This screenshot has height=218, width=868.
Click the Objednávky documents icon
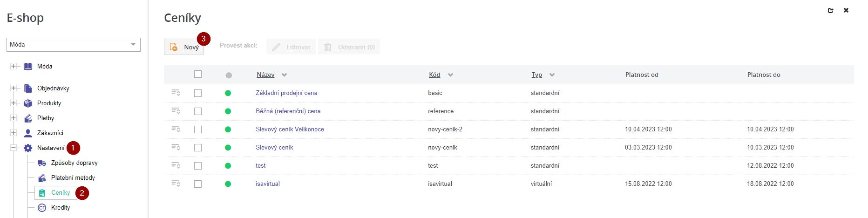coord(28,89)
